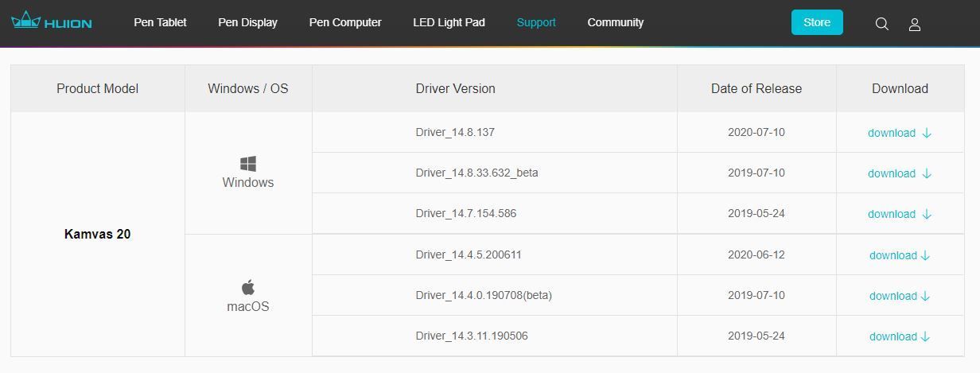Open Pen Tablet menu

[160, 22]
